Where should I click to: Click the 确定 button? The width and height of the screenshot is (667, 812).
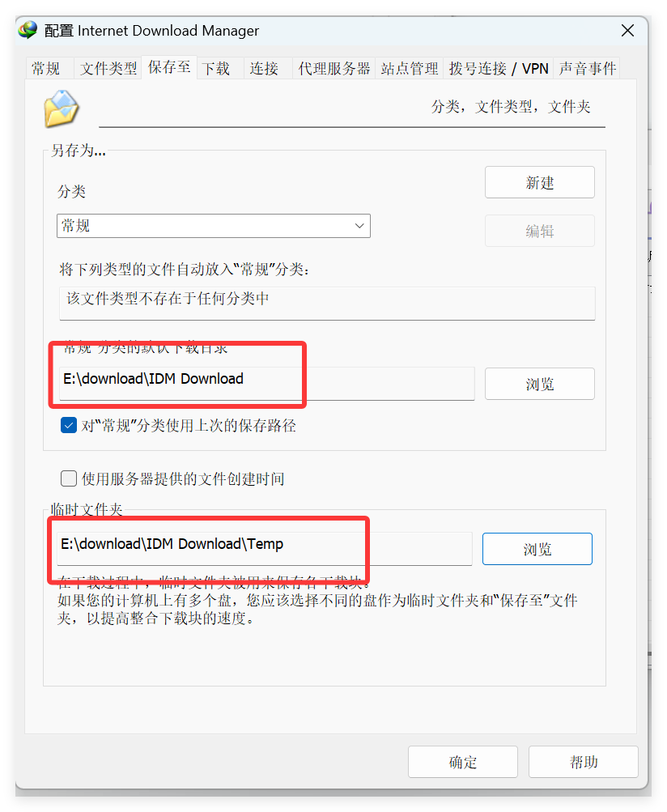pyautogui.click(x=463, y=762)
